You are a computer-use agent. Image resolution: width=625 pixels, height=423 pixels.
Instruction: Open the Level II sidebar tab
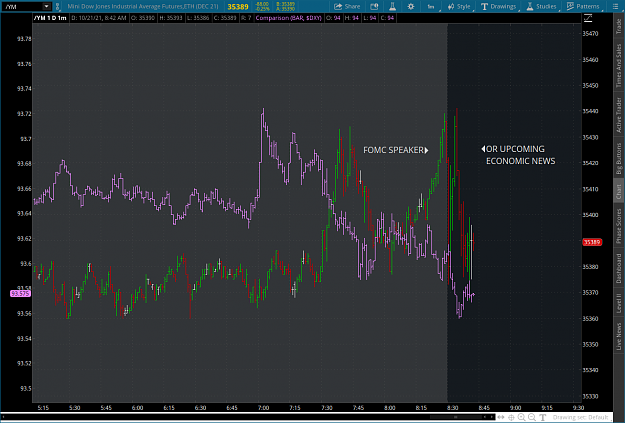pos(619,303)
